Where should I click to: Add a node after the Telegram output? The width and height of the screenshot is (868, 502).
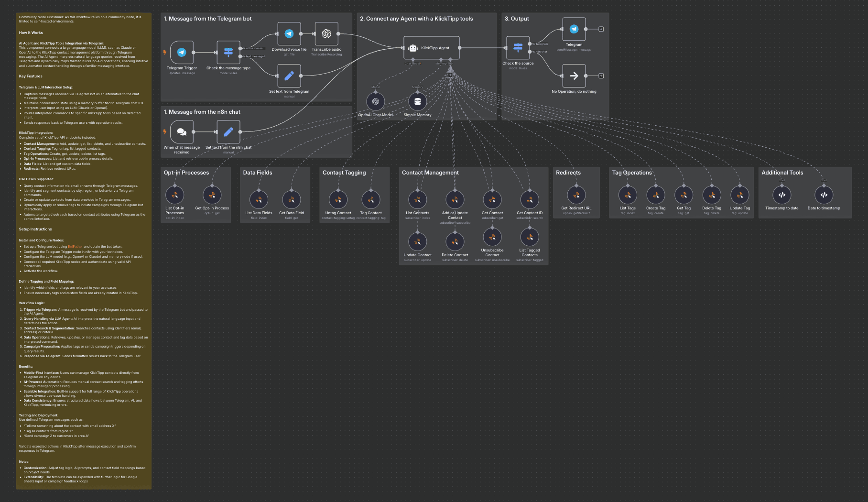coord(601,29)
